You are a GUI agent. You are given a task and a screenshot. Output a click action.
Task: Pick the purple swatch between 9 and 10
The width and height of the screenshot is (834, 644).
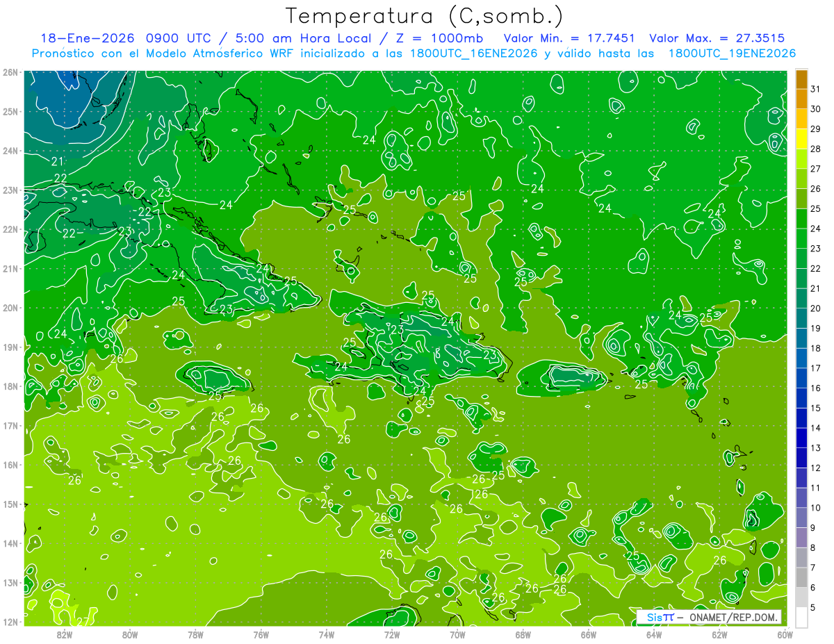[801, 518]
